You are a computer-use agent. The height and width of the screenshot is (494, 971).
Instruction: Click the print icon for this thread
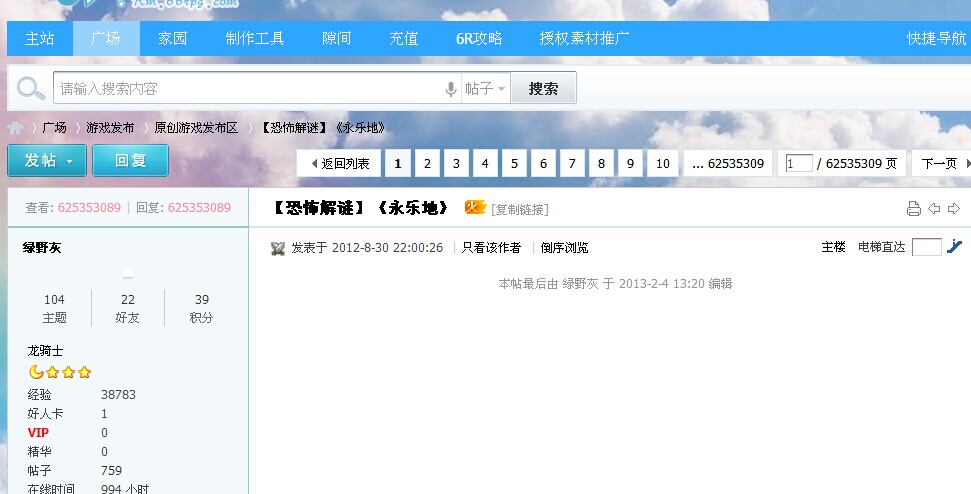tap(913, 209)
